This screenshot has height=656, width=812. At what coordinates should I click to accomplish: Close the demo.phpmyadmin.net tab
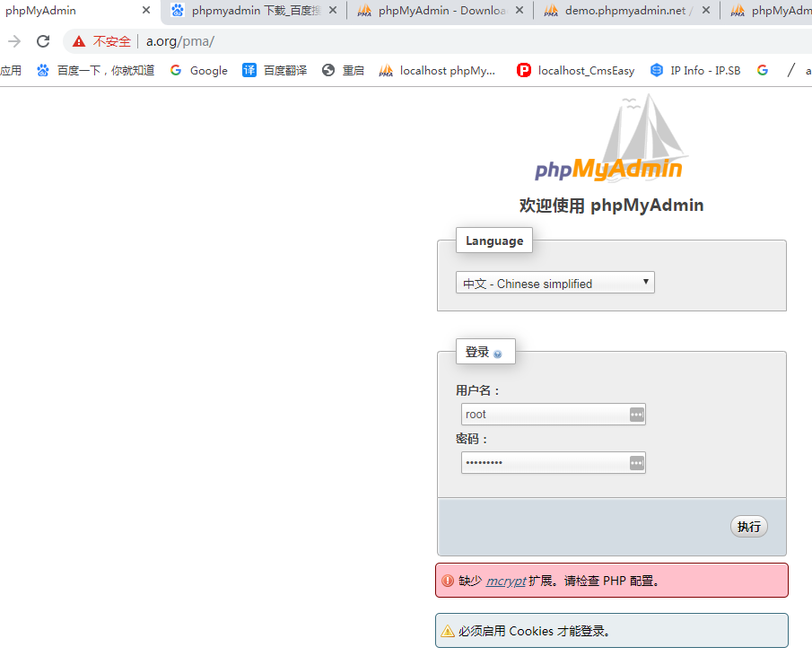[706, 11]
